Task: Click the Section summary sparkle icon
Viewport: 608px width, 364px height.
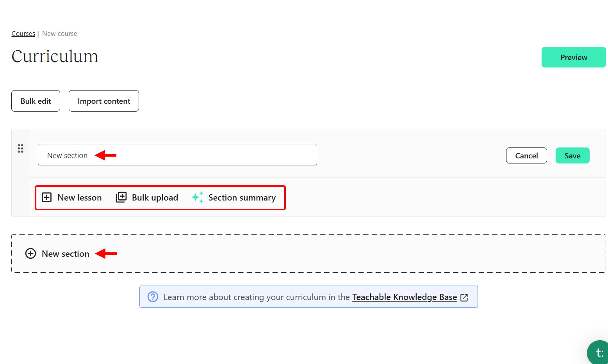Action: click(198, 197)
